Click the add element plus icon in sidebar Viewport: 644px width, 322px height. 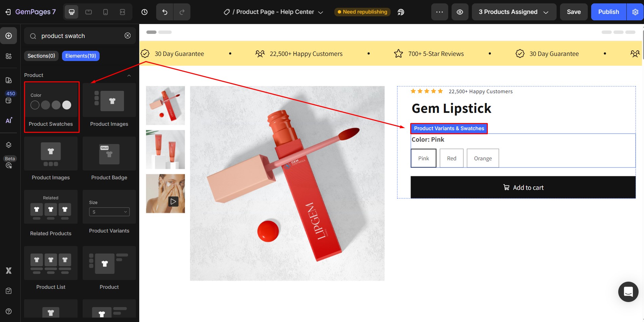point(9,36)
